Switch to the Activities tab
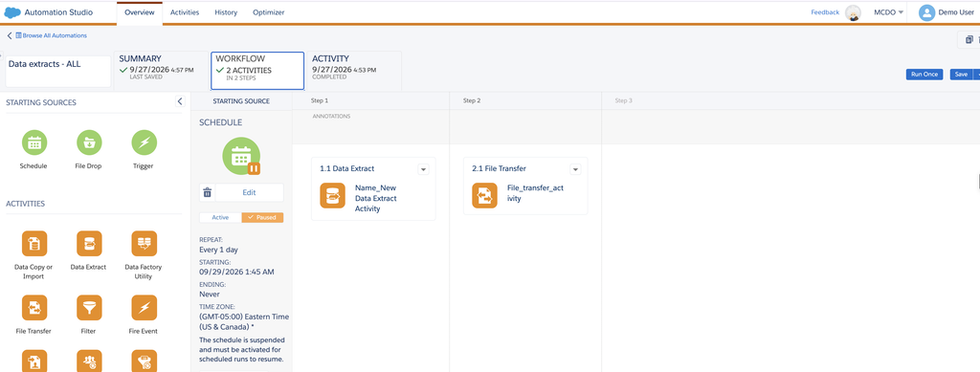This screenshot has width=980, height=372. point(185,12)
